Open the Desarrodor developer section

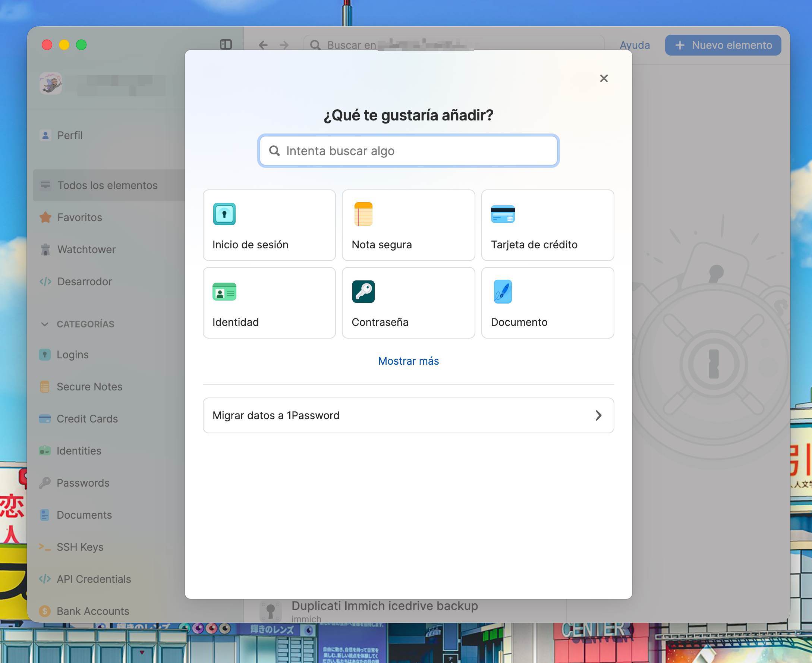tap(84, 282)
